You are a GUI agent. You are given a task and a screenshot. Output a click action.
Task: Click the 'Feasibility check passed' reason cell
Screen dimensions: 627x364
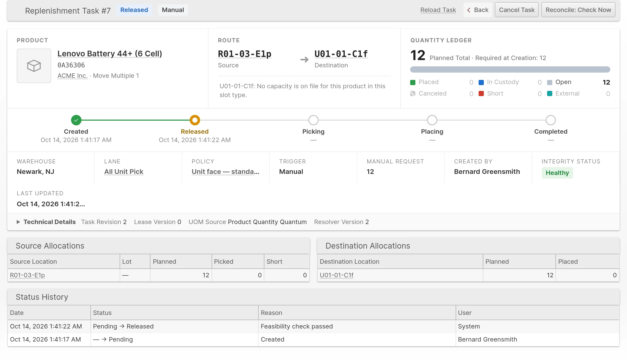(357, 326)
